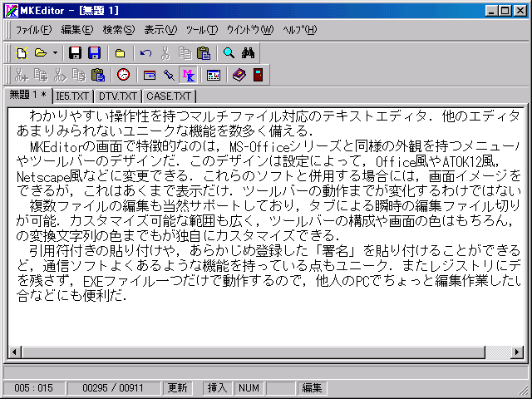Click the blue pushpin icon
This screenshot has width=532, height=399.
tap(169, 75)
